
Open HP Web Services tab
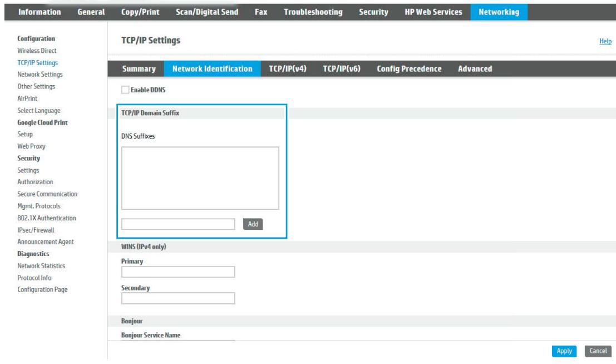tap(433, 12)
